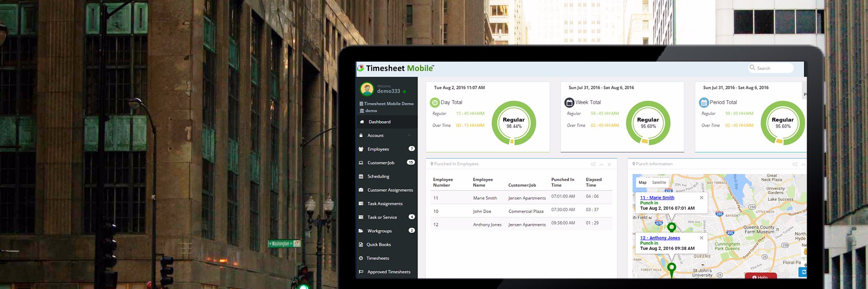Click the Employees count badge 7
The image size is (868, 289).
tap(411, 148)
